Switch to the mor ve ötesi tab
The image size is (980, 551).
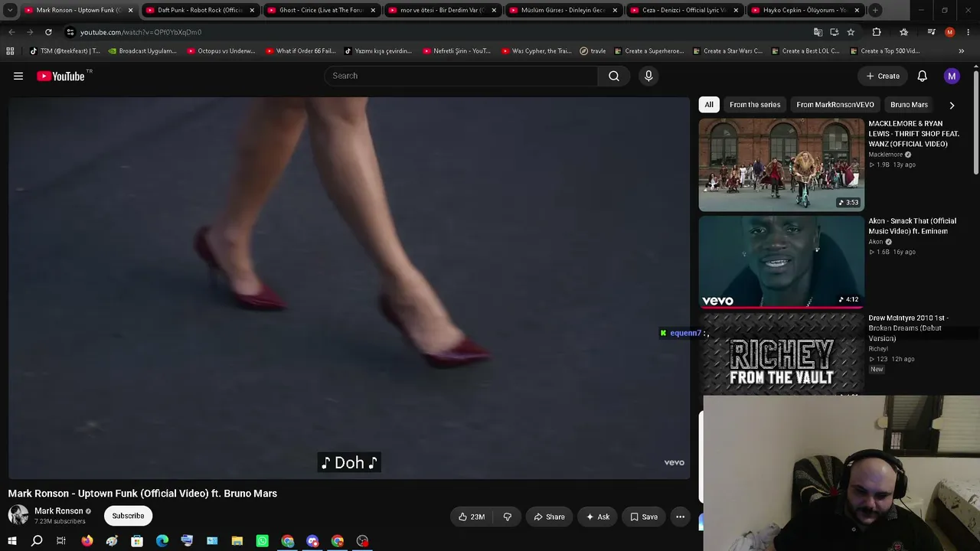[443, 10]
